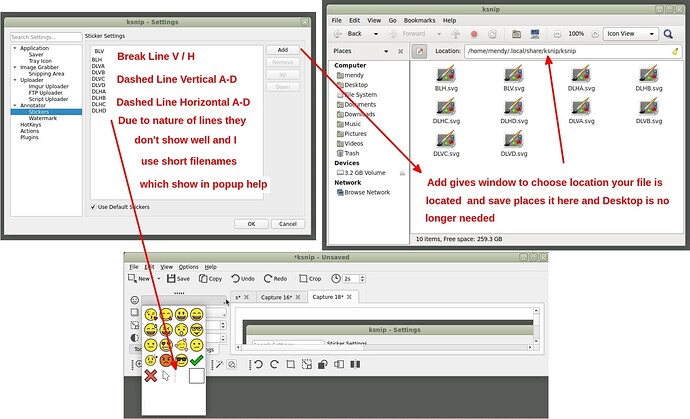Screen dimensions: 690x419
Task: Toggle Use Default Stickers checkbox
Action: 93,207
